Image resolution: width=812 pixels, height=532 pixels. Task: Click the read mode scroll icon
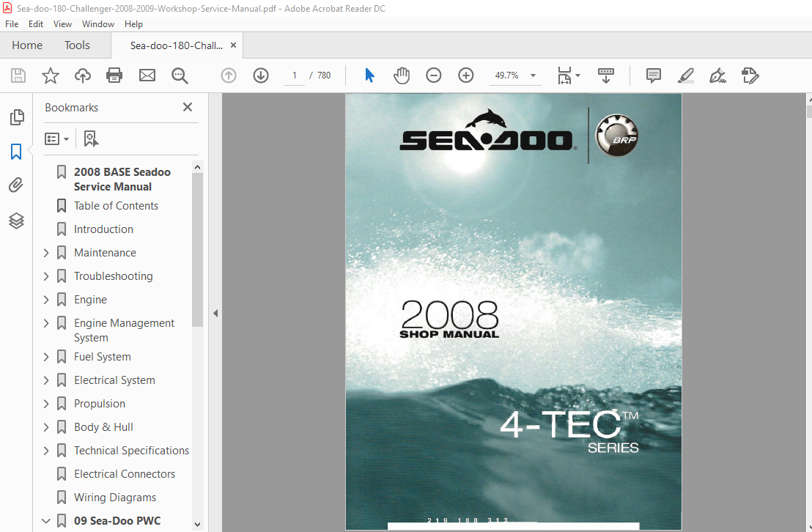pos(606,75)
